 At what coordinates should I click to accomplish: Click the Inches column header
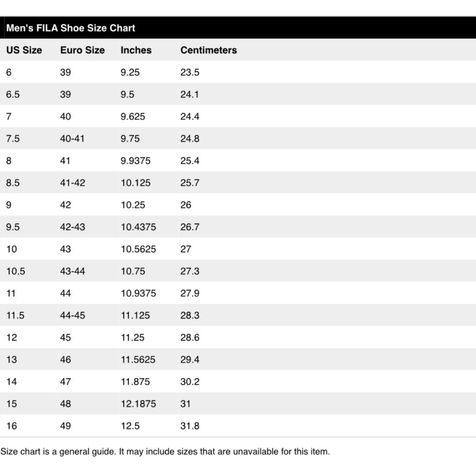point(136,50)
